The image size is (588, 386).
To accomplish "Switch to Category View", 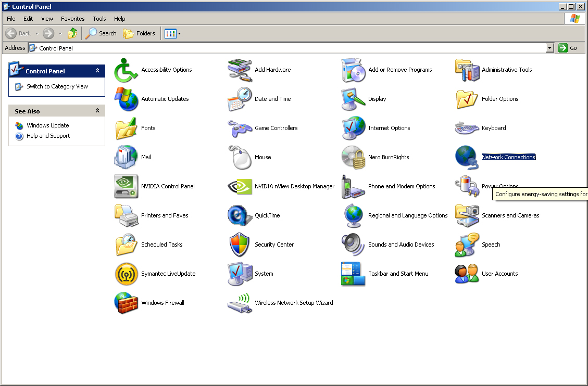I will [56, 87].
